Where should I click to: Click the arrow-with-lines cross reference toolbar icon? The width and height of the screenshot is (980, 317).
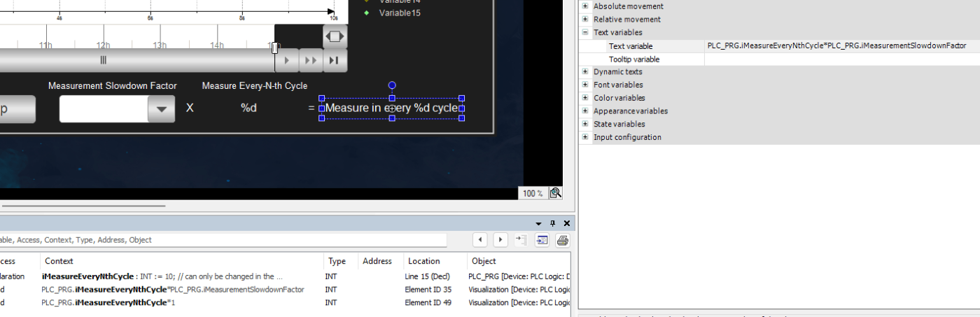coord(521,240)
